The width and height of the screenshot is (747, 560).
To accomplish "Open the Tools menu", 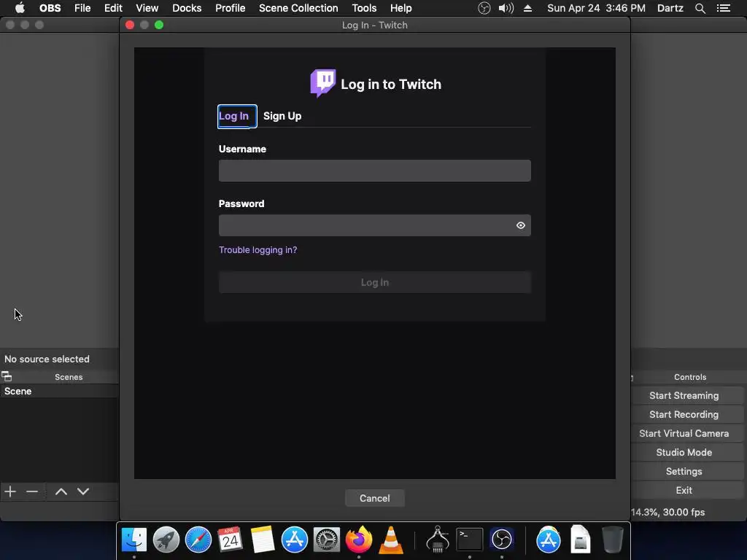I will [x=364, y=8].
